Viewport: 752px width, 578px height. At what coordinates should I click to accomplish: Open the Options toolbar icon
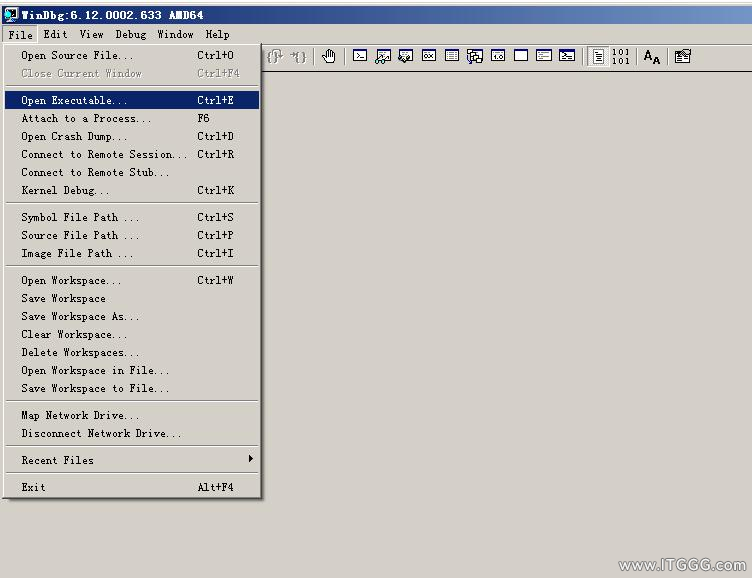[682, 56]
